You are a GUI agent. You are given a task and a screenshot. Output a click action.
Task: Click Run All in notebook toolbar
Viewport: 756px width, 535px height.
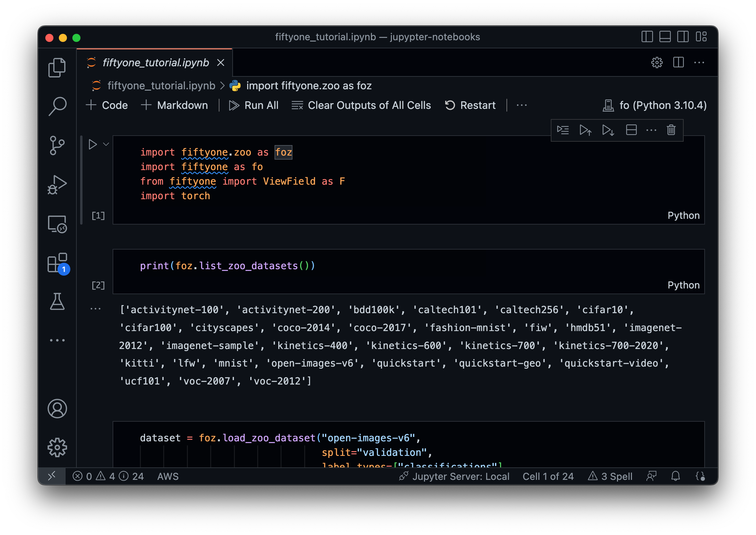[254, 105]
